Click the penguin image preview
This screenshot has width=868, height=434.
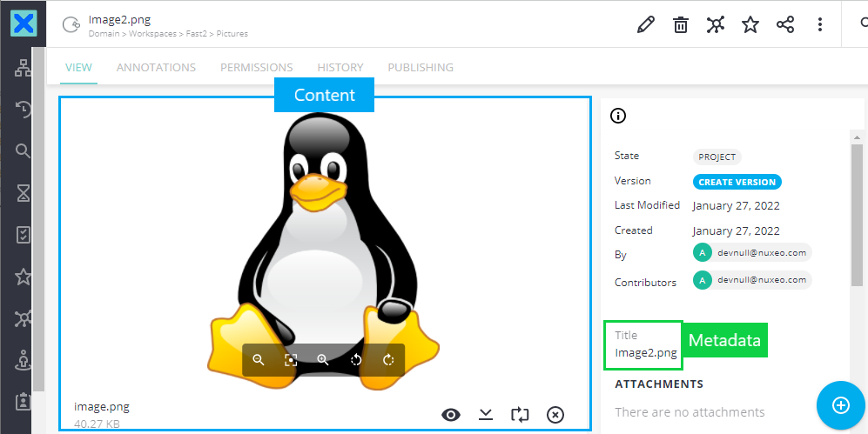click(323, 251)
